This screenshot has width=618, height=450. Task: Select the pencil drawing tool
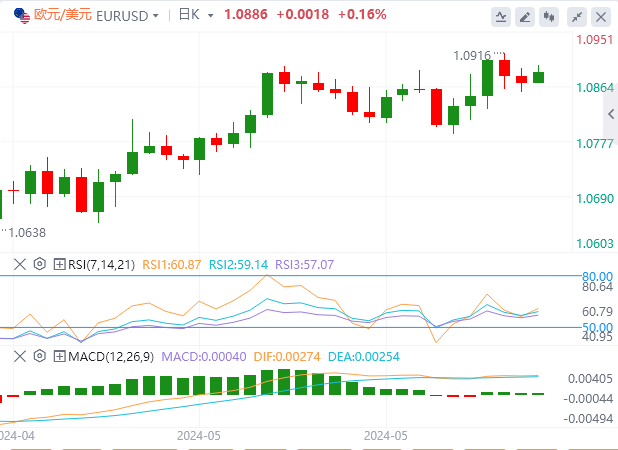pyautogui.click(x=525, y=17)
